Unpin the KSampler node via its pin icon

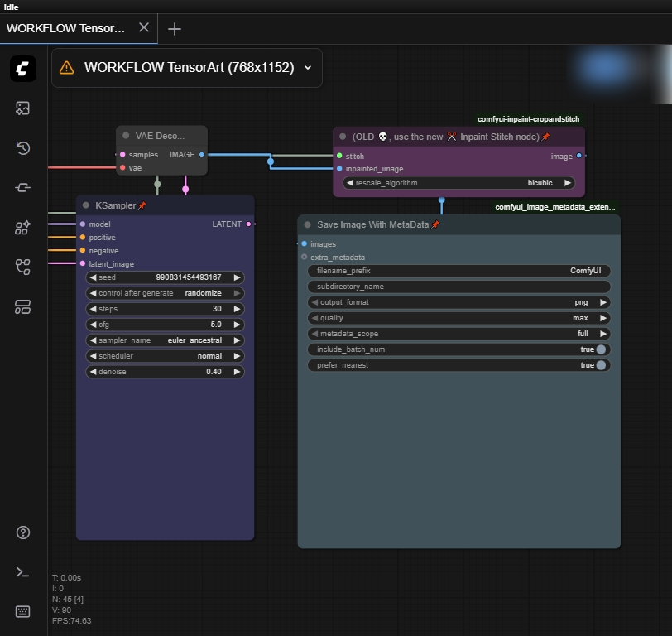click(x=142, y=205)
